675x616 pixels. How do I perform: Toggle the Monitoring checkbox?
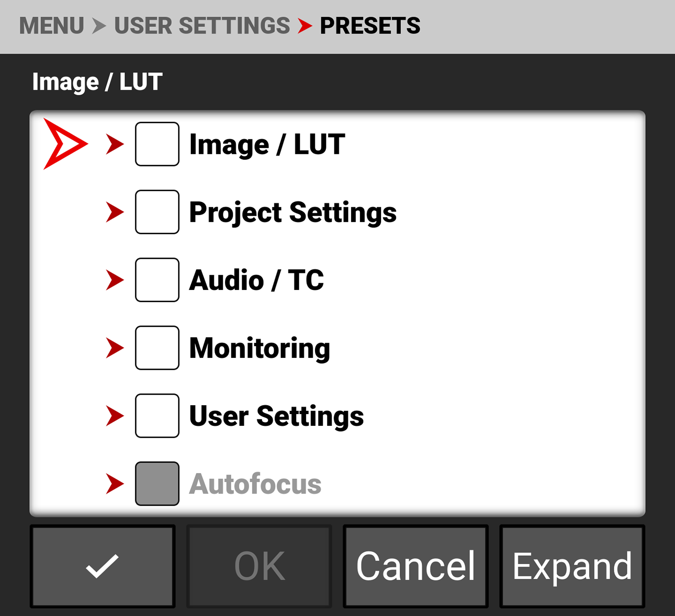point(157,348)
